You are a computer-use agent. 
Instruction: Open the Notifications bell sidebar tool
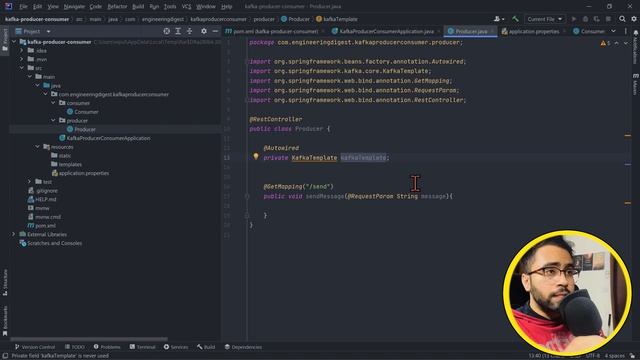click(636, 47)
